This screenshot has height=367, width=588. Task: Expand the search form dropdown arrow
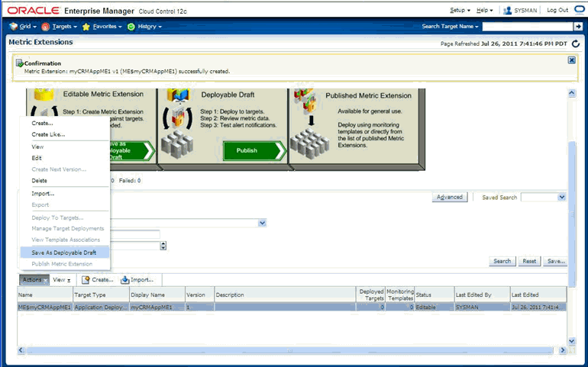[262, 223]
